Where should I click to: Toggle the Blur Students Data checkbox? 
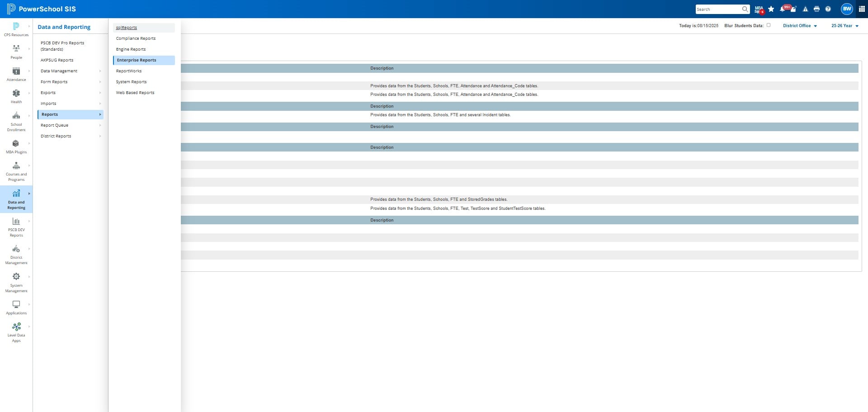pos(769,25)
